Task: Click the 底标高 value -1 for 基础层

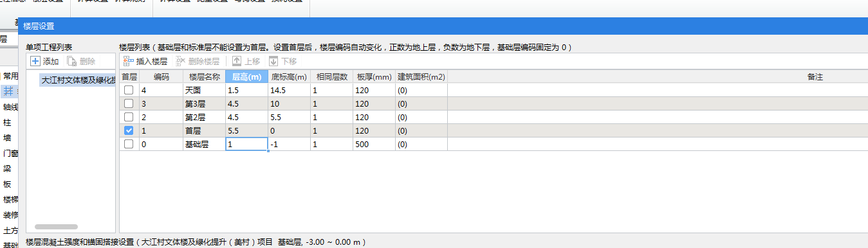Action: (290, 144)
